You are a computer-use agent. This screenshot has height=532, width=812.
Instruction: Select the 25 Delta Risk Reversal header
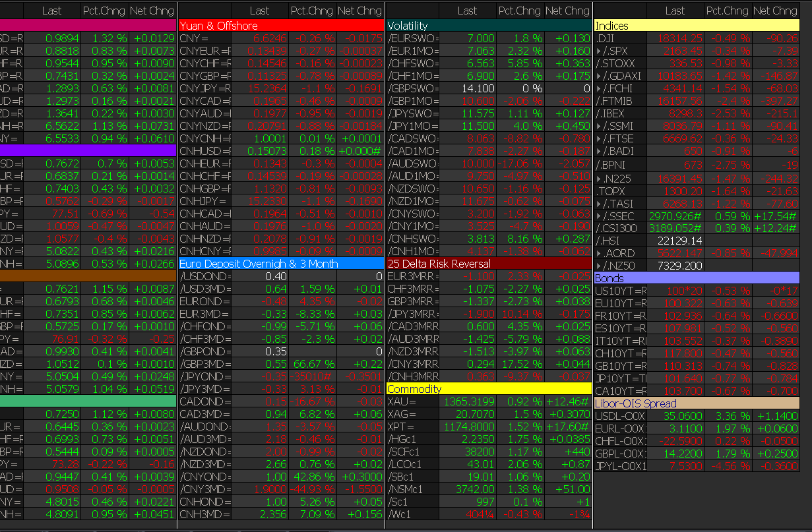pos(489,264)
